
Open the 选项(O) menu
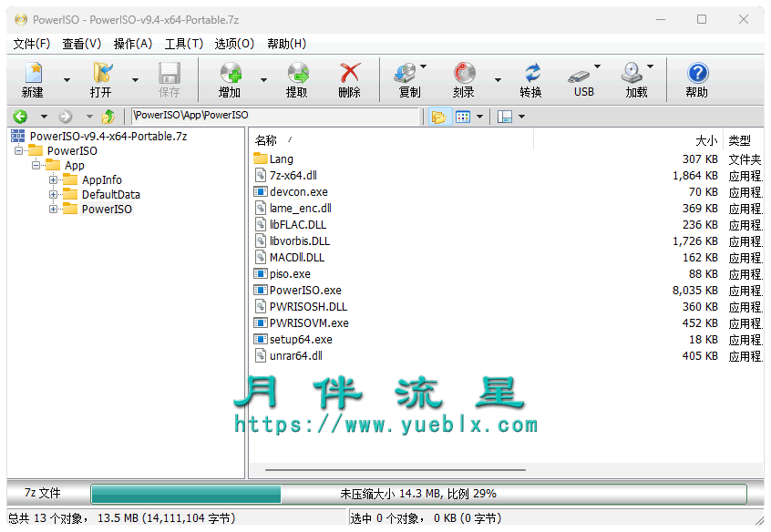[234, 44]
